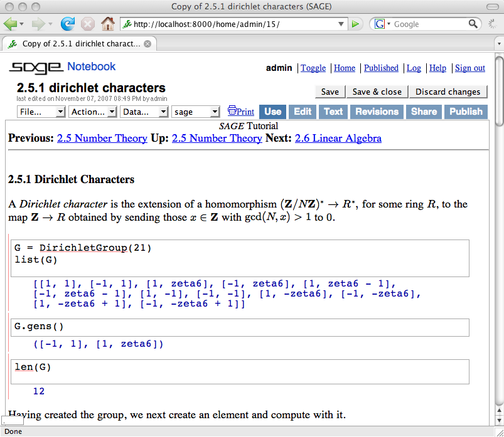The image size is (504, 437).
Task: Open the search engine chooser dropdown
Action: (x=389, y=24)
